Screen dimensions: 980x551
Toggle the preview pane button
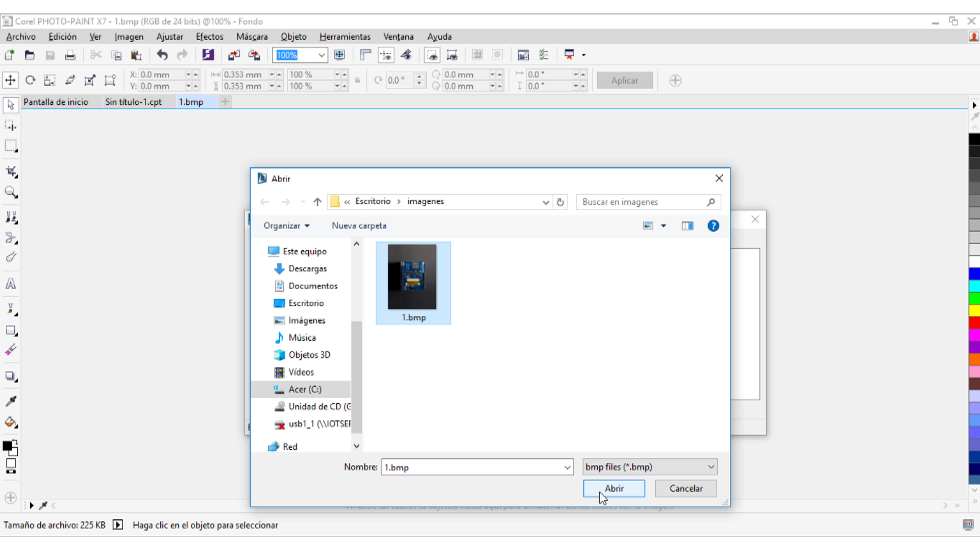pos(688,226)
